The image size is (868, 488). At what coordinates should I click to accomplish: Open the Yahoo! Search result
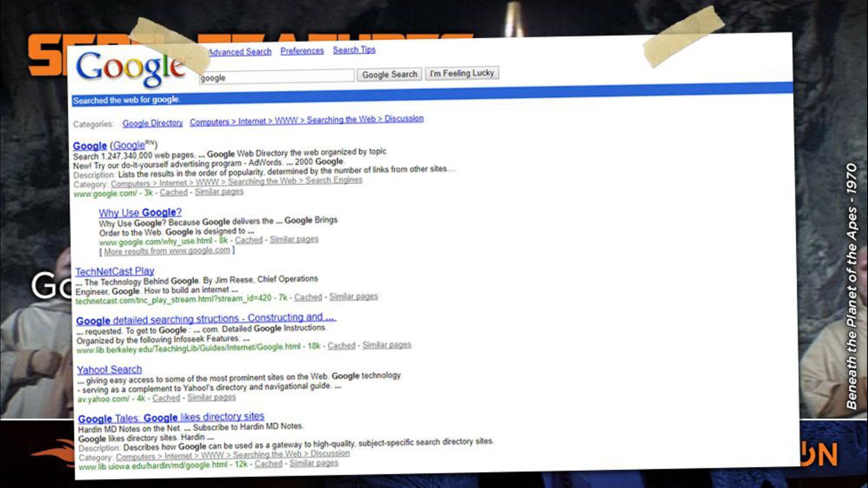[x=109, y=370]
